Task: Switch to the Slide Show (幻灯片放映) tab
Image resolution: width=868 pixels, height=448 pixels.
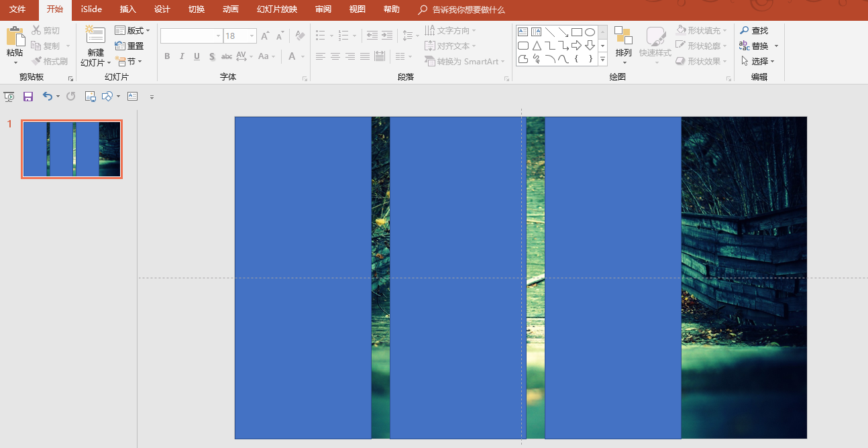Action: point(277,9)
